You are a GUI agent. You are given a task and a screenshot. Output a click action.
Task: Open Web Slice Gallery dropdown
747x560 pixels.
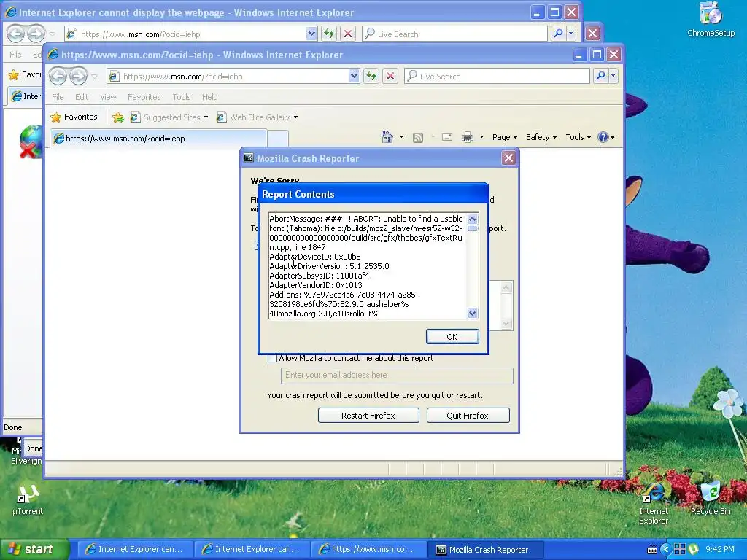[x=257, y=117]
